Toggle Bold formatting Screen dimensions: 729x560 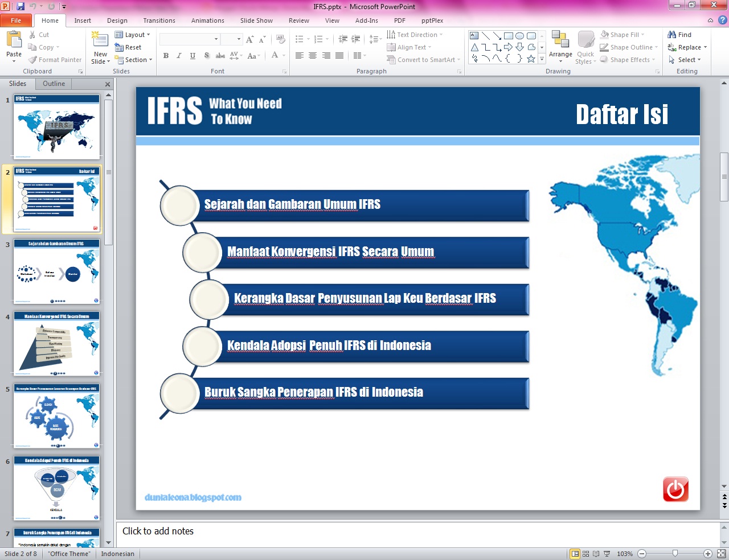tap(166, 56)
